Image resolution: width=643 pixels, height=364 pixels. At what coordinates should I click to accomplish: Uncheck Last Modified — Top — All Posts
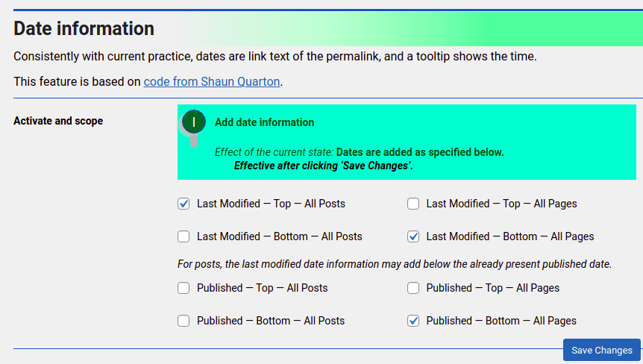[184, 204]
